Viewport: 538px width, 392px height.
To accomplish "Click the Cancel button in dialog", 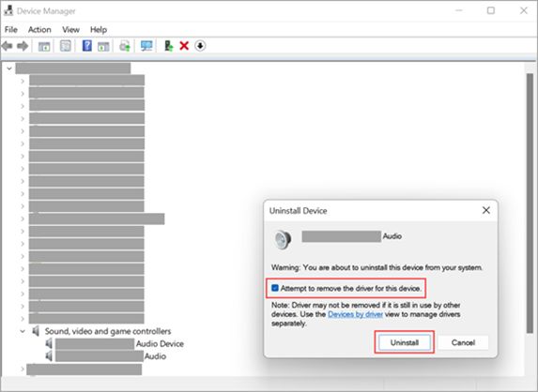I will coord(463,342).
